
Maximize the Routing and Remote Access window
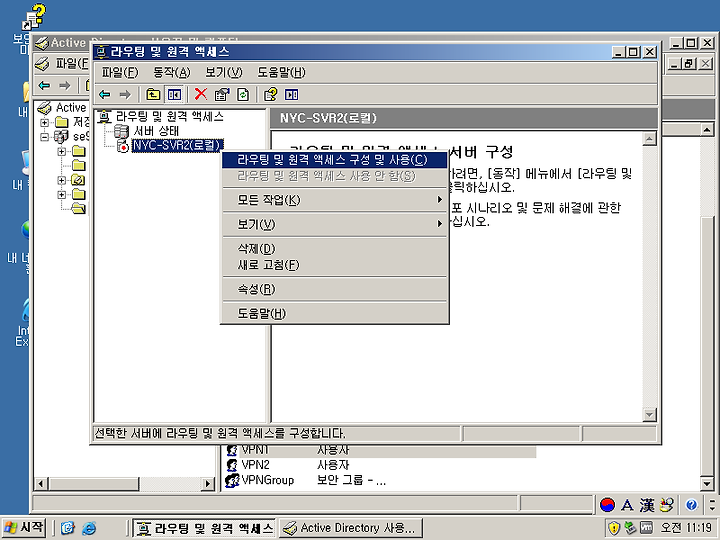click(634, 52)
